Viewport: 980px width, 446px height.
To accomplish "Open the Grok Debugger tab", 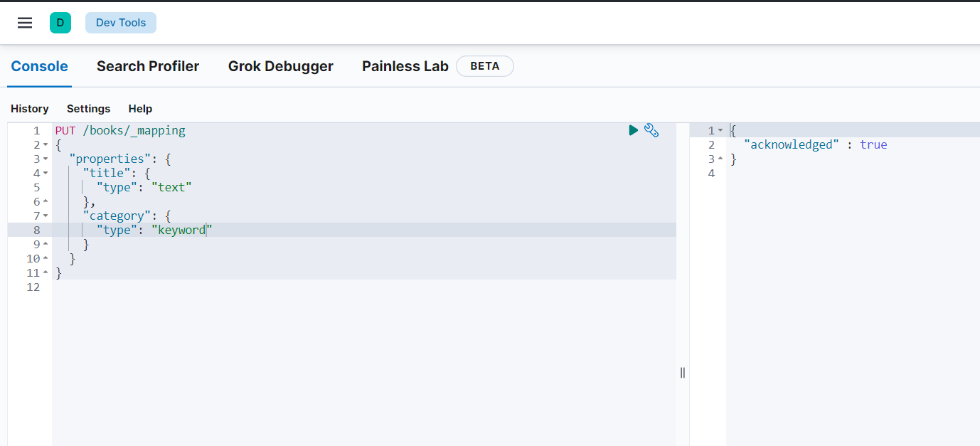I will click(x=281, y=66).
